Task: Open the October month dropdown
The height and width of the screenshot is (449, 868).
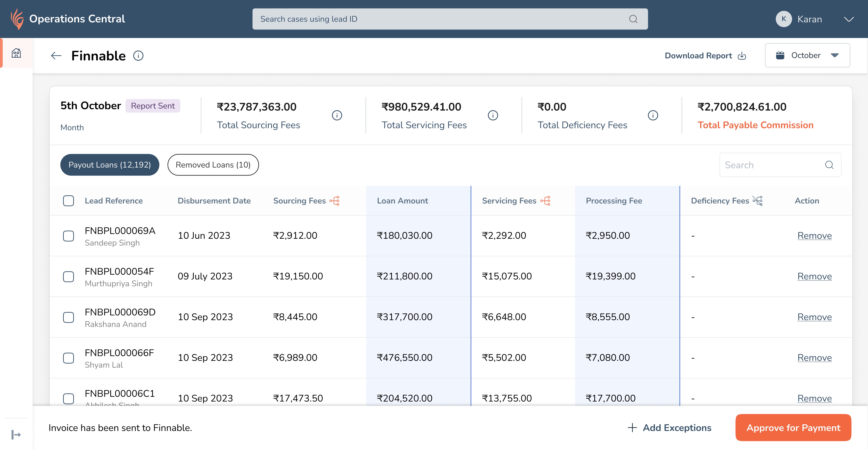Action: tap(807, 55)
